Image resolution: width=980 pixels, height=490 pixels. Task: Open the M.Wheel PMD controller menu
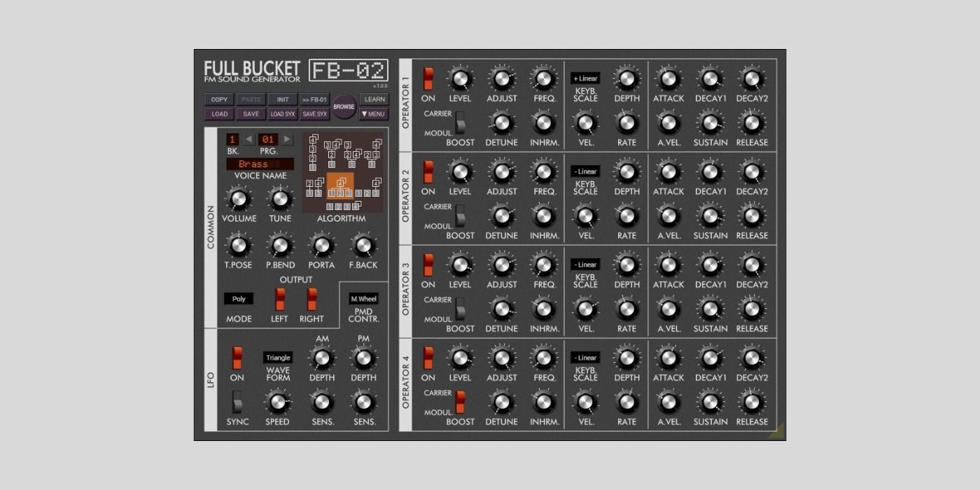[363, 299]
